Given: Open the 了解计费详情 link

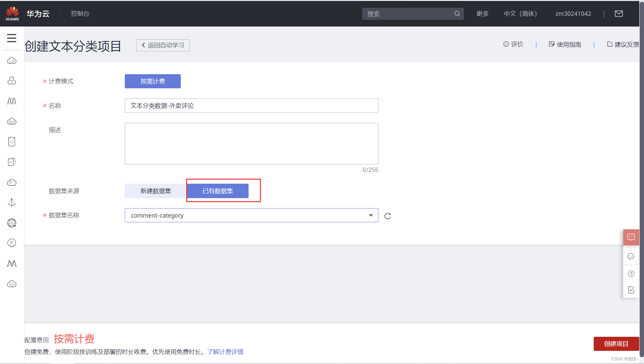Looking at the screenshot, I should pos(225,352).
